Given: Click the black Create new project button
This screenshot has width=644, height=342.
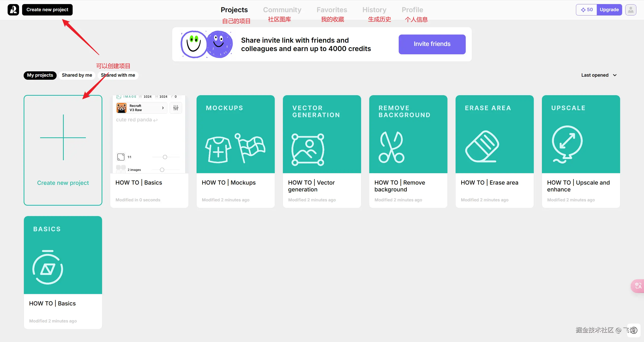Looking at the screenshot, I should (47, 10).
